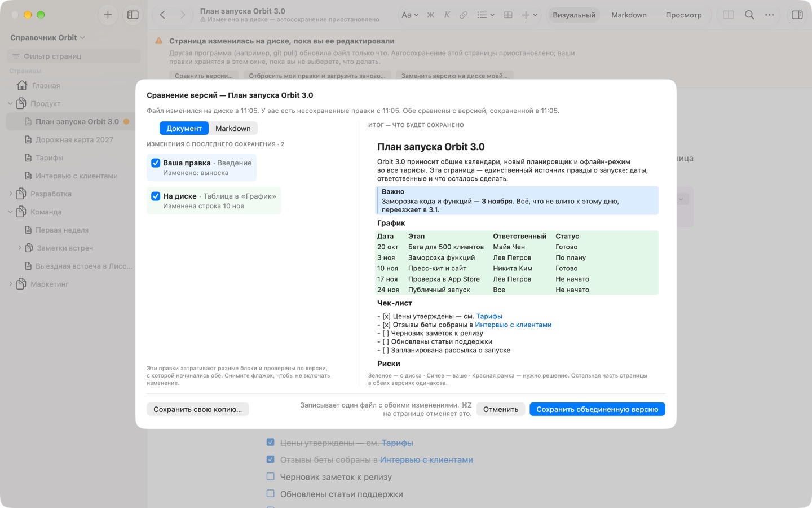Click the warning triangle icon in banner
This screenshot has height=508, width=812.
[159, 41]
